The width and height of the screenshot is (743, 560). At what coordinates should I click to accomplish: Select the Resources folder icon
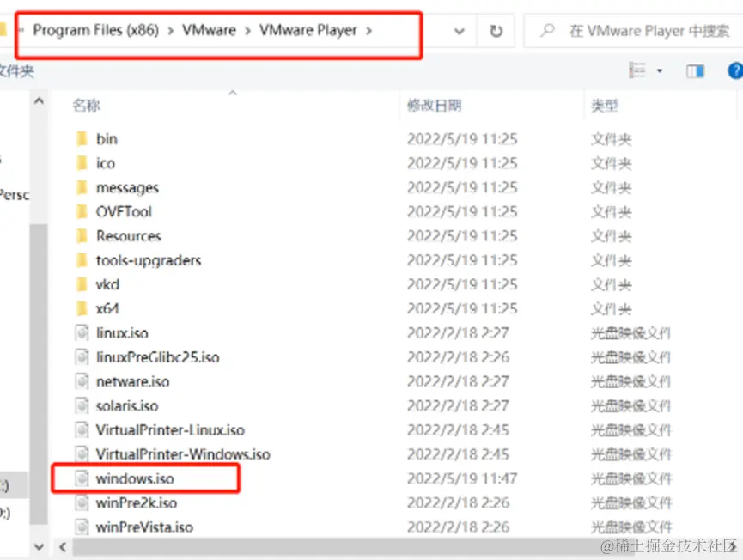(x=82, y=235)
